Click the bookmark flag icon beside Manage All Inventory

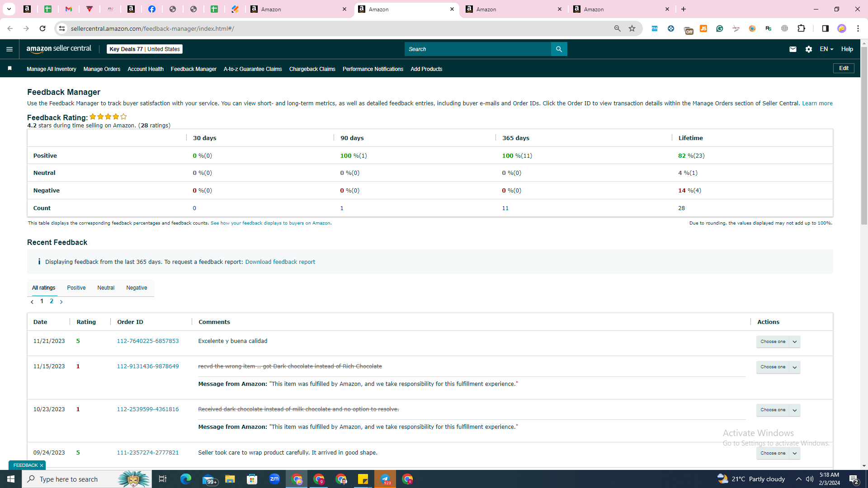(9, 69)
